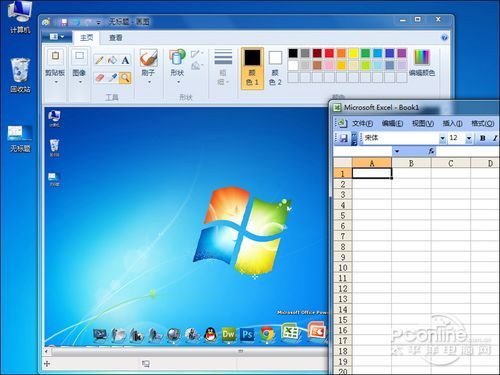The width and height of the screenshot is (500, 375).
Task: Open the Insert menu in Excel
Action: click(x=452, y=123)
